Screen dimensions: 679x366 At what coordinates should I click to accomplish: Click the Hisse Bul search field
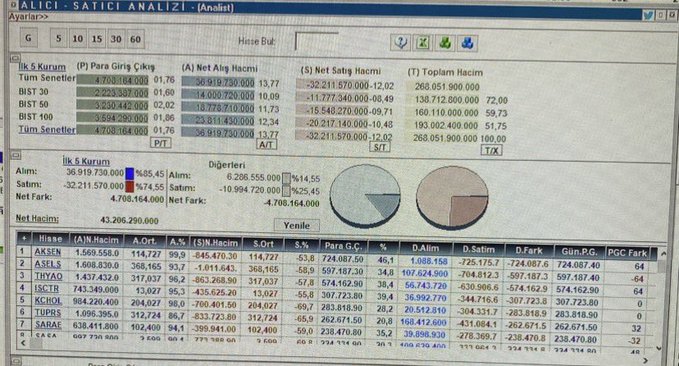click(x=317, y=42)
